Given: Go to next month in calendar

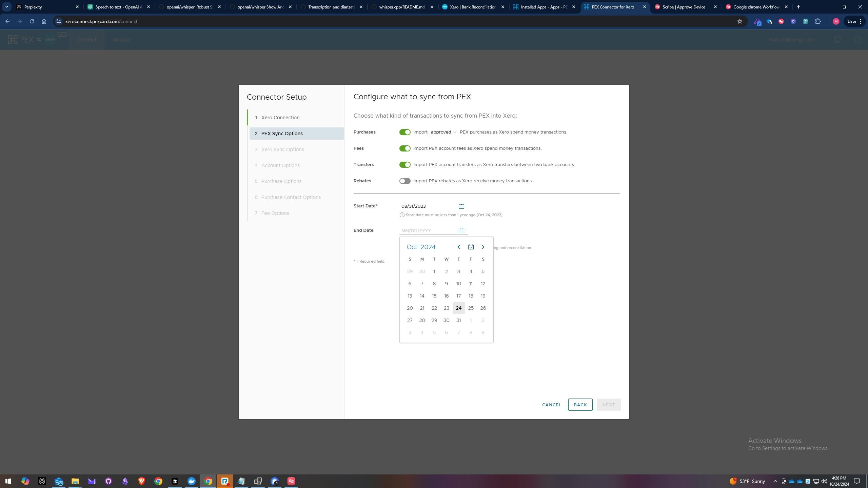Looking at the screenshot, I should click(483, 247).
